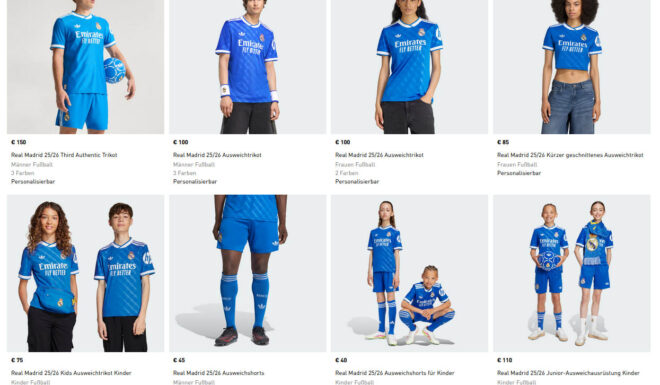Click the € 85 price label
Viewport: 660px width, 385px height.
pyautogui.click(x=503, y=142)
